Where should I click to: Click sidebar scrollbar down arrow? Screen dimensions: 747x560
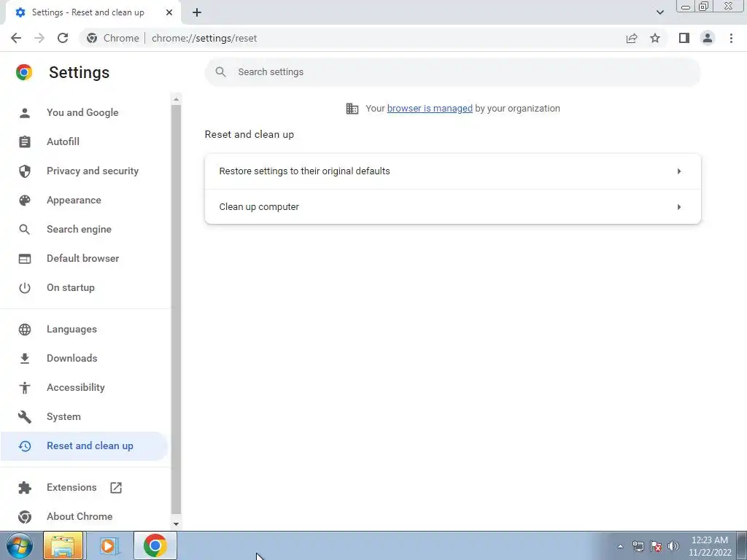click(177, 524)
